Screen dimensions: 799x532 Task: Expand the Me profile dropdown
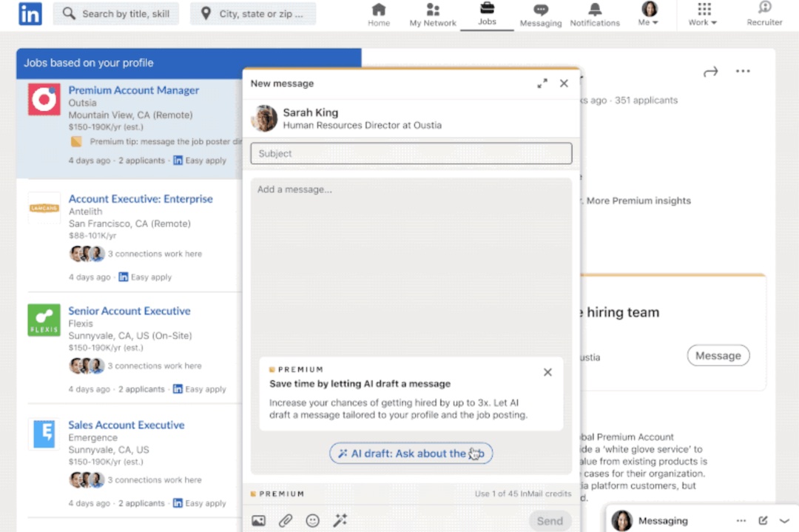pos(649,14)
